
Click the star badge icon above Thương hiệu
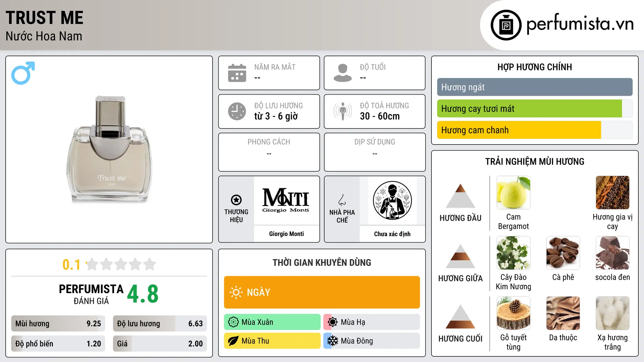[236, 200]
